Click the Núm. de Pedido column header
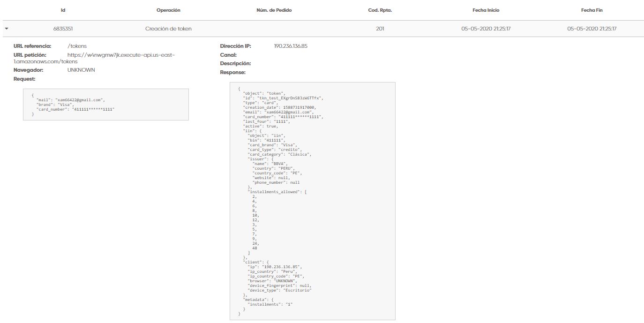 (274, 10)
